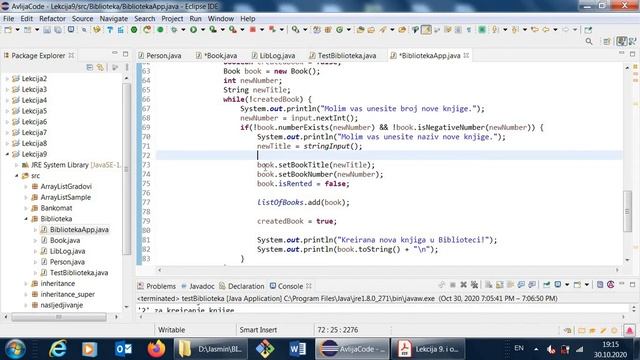Viewport: 640px width, 360px height.
Task: Open the Declaration view tab
Action: click(242, 286)
